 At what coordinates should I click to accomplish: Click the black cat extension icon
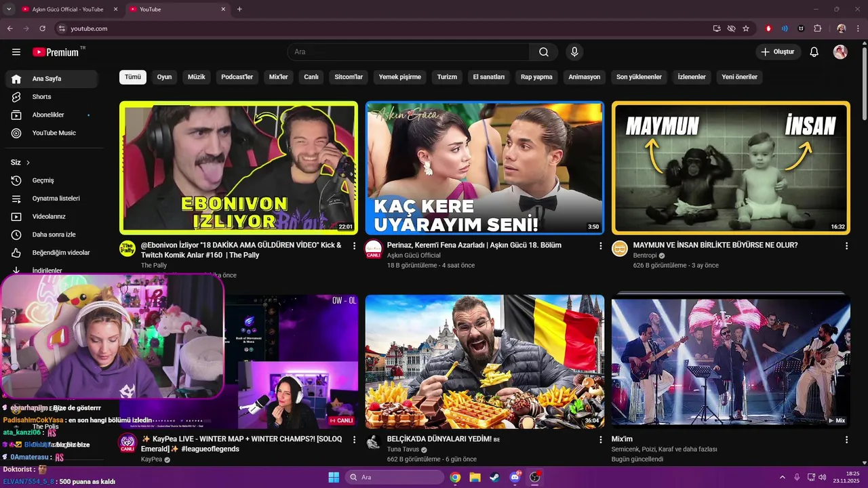pos(801,28)
